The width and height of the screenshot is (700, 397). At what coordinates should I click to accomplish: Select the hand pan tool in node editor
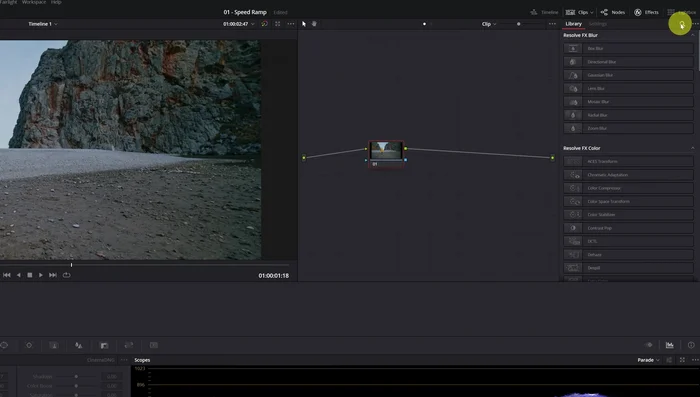[314, 24]
